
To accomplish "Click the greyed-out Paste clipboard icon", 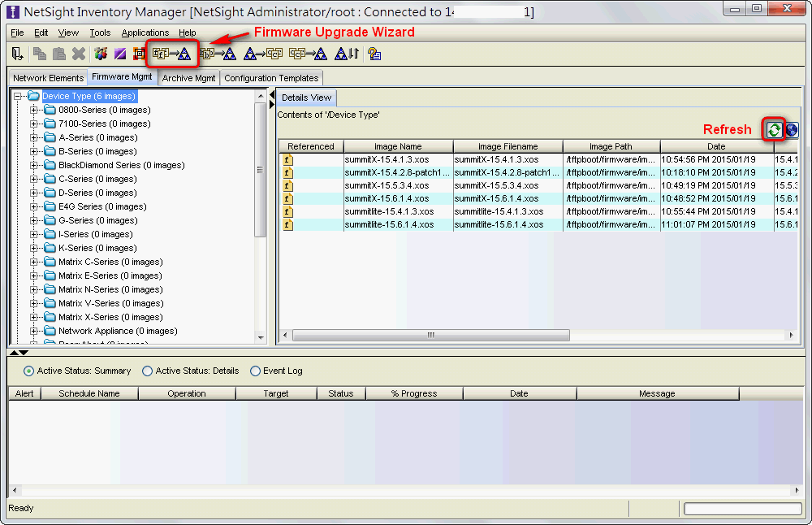I will [59, 54].
